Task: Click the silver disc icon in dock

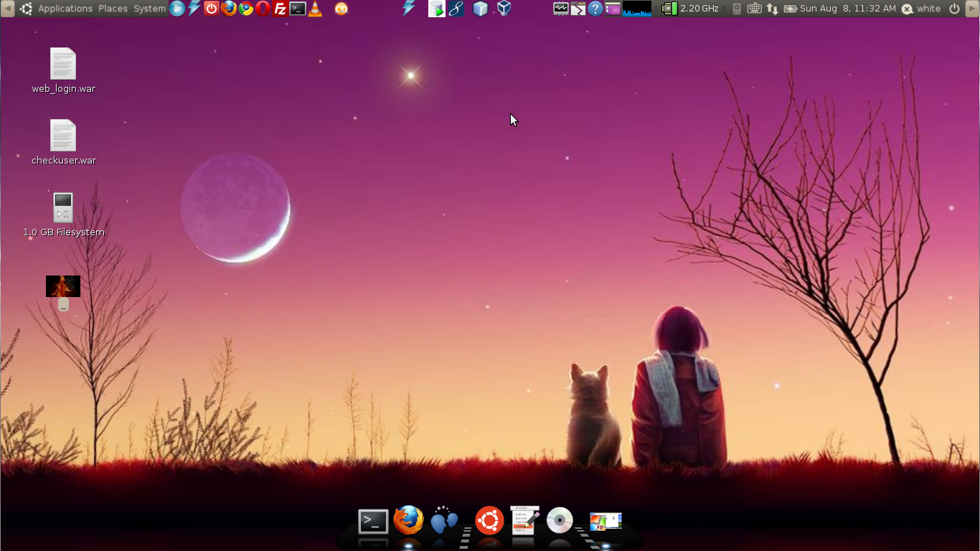Action: [x=560, y=521]
